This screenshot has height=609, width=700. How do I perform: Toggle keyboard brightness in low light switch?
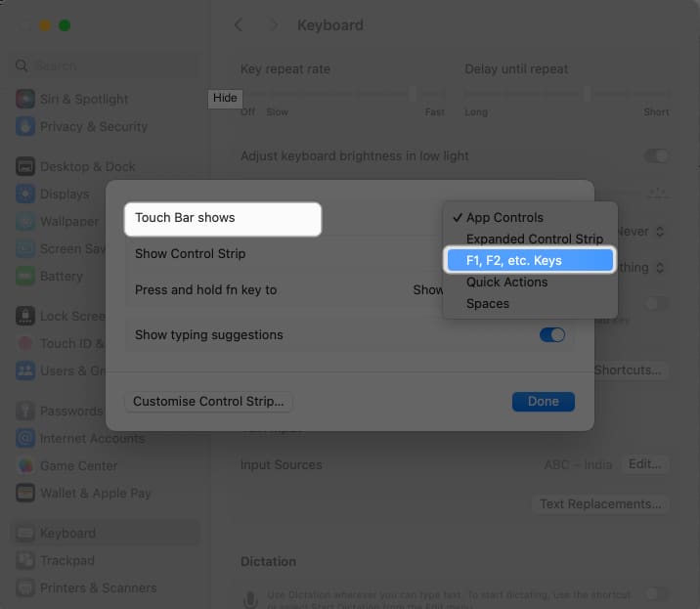click(x=656, y=156)
